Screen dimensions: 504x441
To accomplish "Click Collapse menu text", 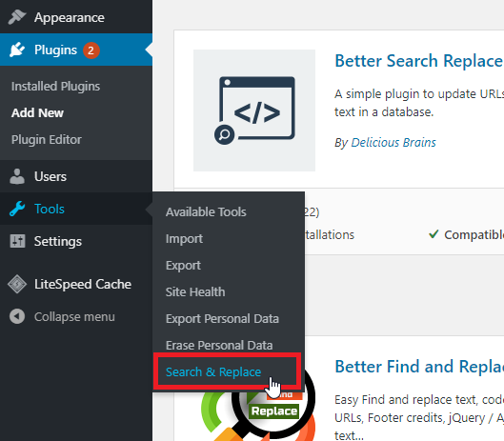I will click(74, 316).
